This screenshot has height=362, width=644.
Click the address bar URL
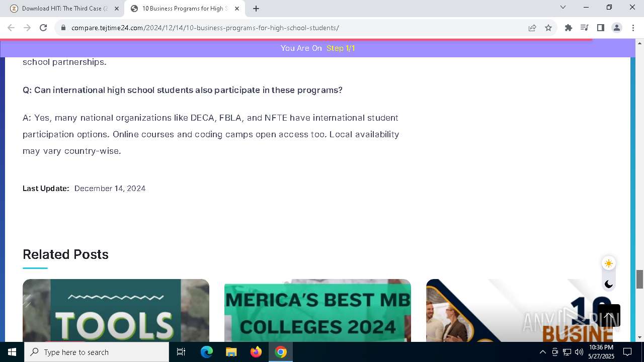(x=205, y=28)
